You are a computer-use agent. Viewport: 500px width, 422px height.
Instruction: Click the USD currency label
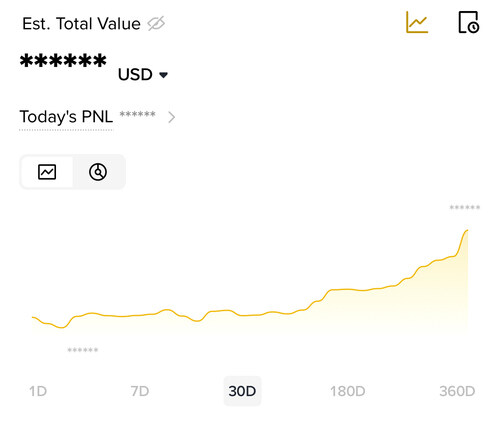point(135,75)
